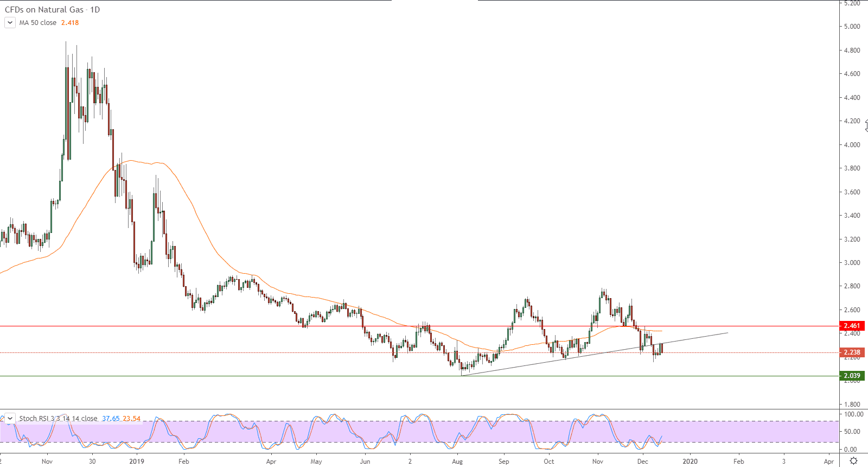
Task: Click Stoch RSI blue value 37.65
Action: [111, 419]
